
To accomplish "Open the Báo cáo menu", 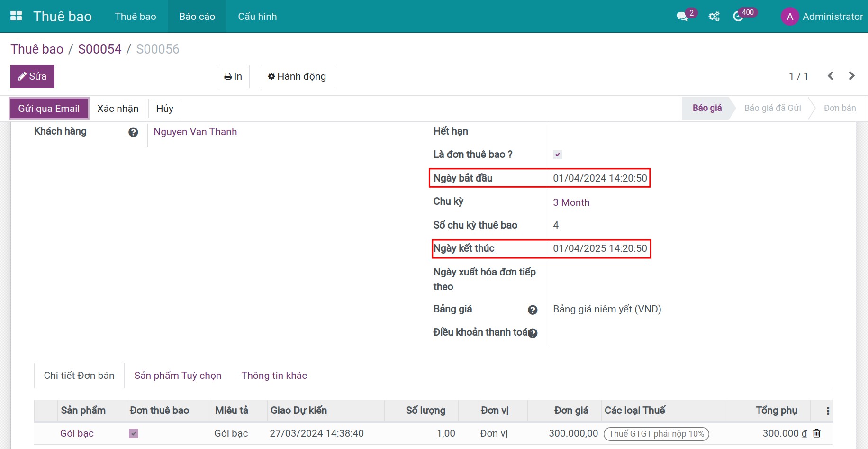I will [197, 17].
